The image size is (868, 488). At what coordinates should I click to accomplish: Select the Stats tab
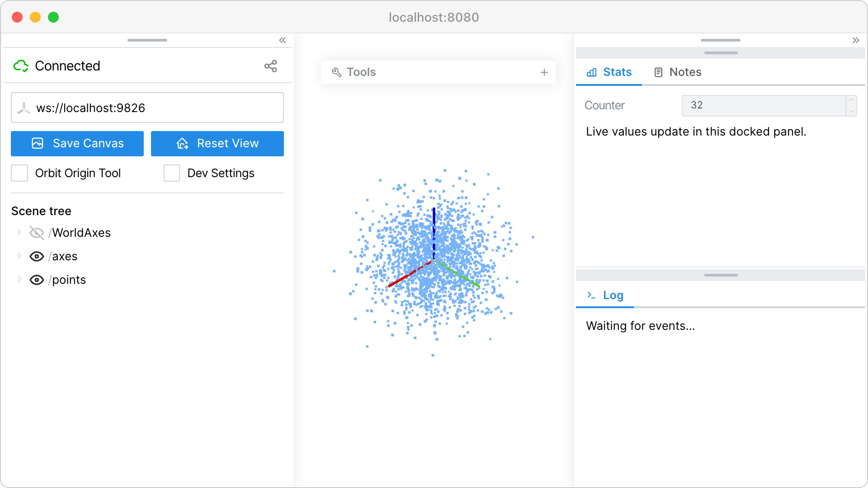pyautogui.click(x=609, y=72)
